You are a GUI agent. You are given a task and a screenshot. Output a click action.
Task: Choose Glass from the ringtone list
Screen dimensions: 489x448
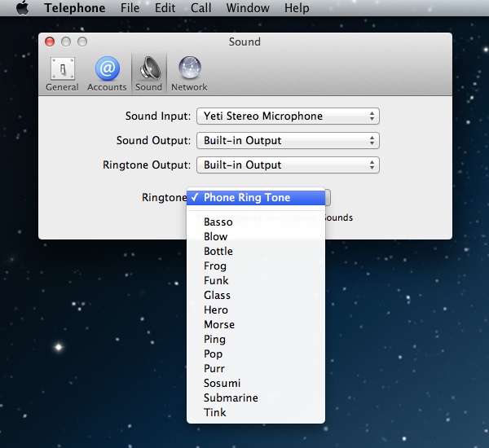tap(256, 295)
